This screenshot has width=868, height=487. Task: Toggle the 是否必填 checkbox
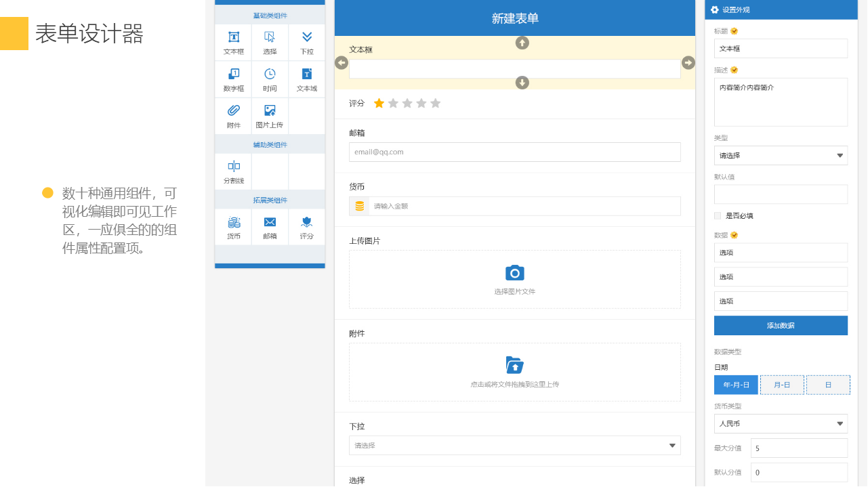click(718, 215)
